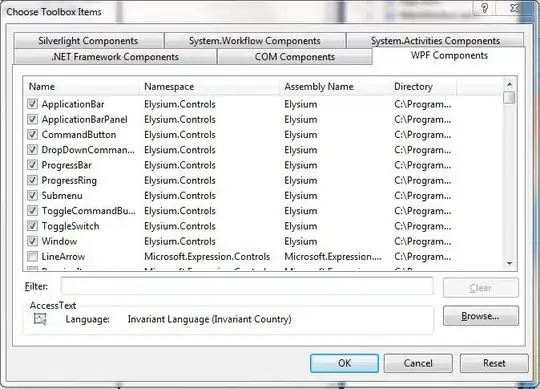Click the scrollbar up arrow

click(509, 84)
